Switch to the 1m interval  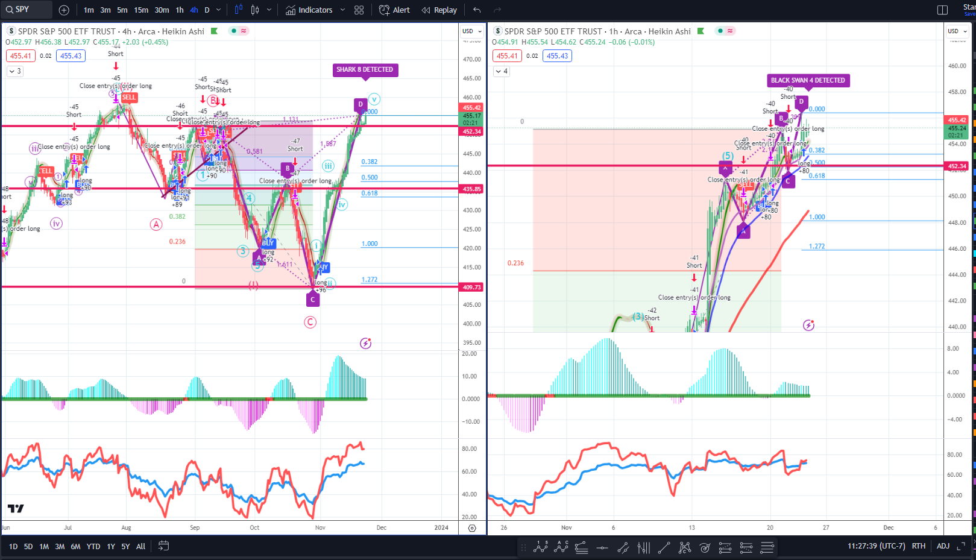(x=89, y=10)
